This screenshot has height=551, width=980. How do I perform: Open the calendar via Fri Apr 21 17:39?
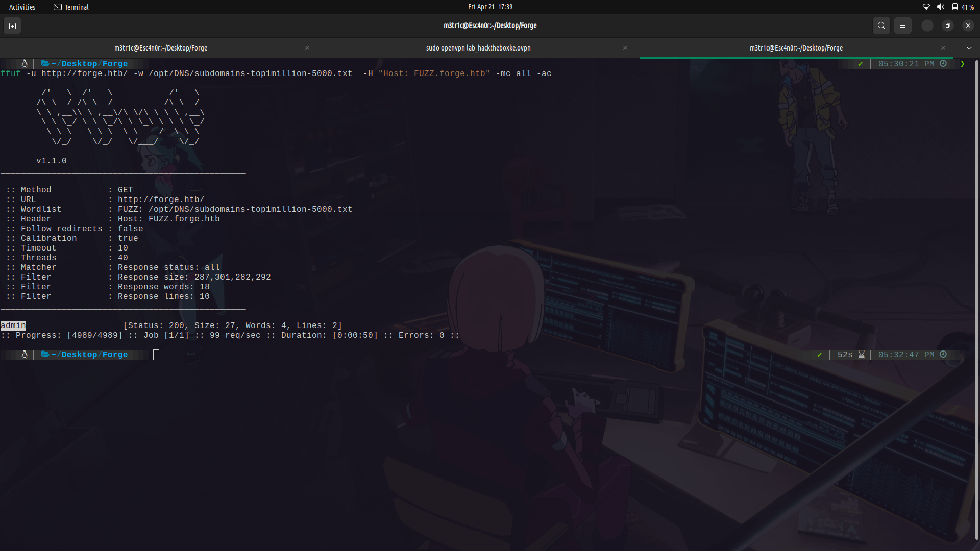(489, 7)
